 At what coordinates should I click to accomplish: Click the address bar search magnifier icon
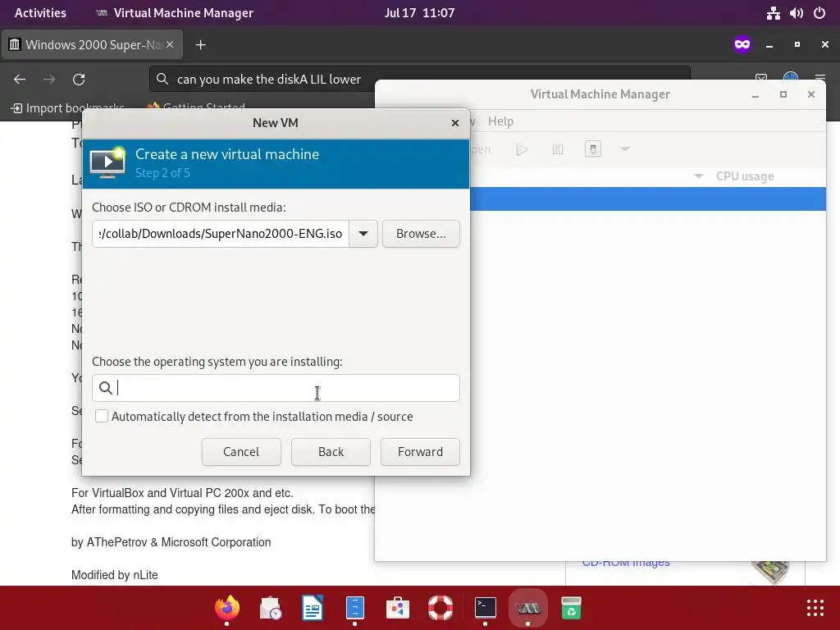[162, 80]
